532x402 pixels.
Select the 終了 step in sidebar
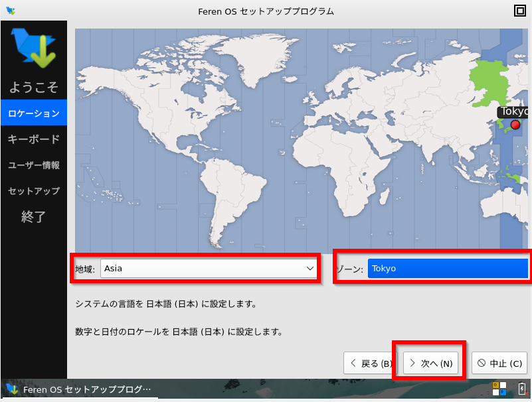[x=34, y=217]
